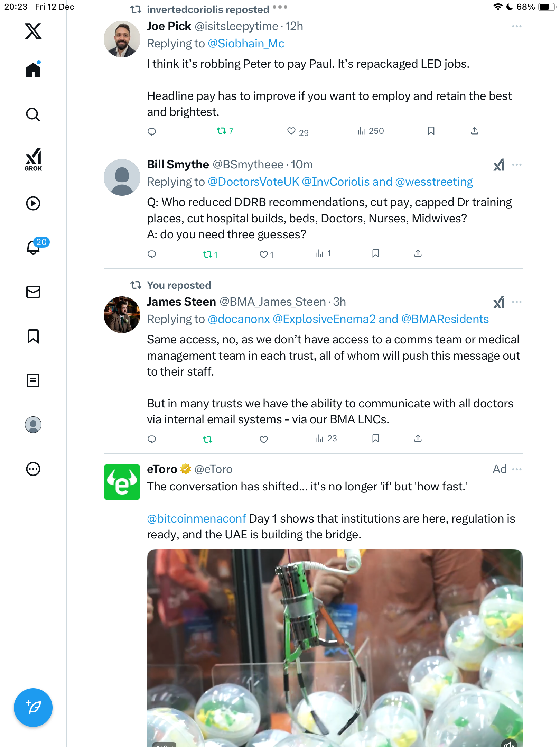Compose a new post
Image resolution: width=560 pixels, height=747 pixels.
tap(33, 708)
